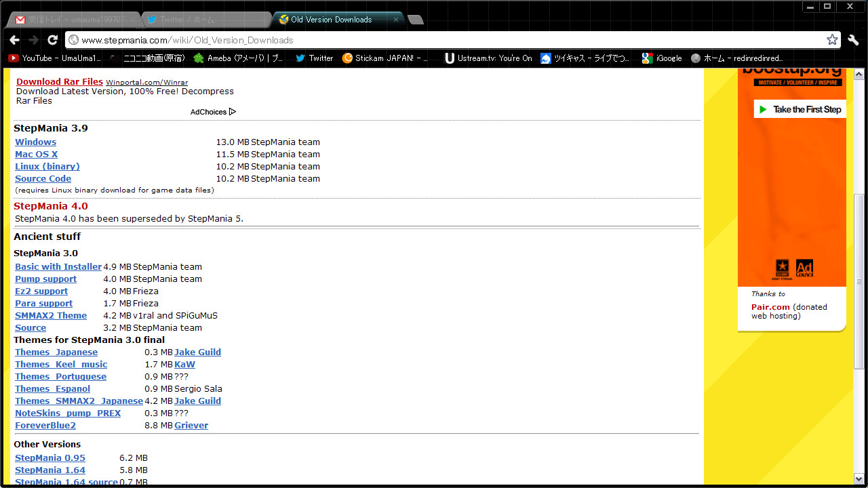Download StepMania 1.64
Image resolution: width=868 pixels, height=488 pixels.
50,470
